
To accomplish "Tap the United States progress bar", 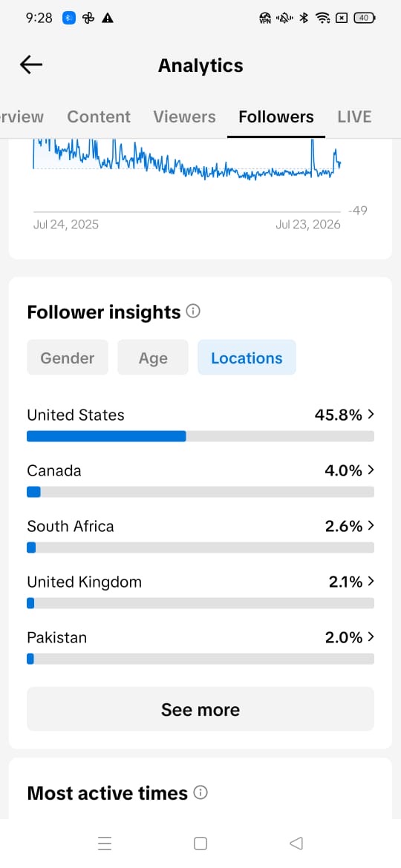I will 200,436.
